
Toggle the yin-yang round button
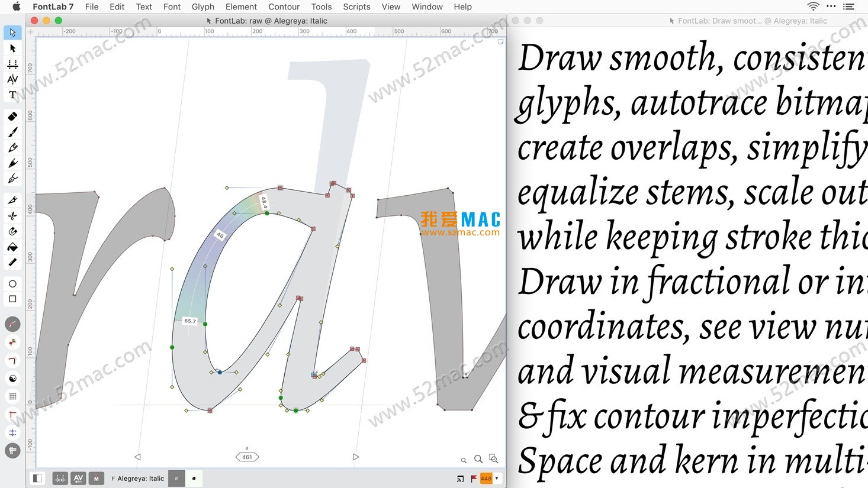(12, 379)
